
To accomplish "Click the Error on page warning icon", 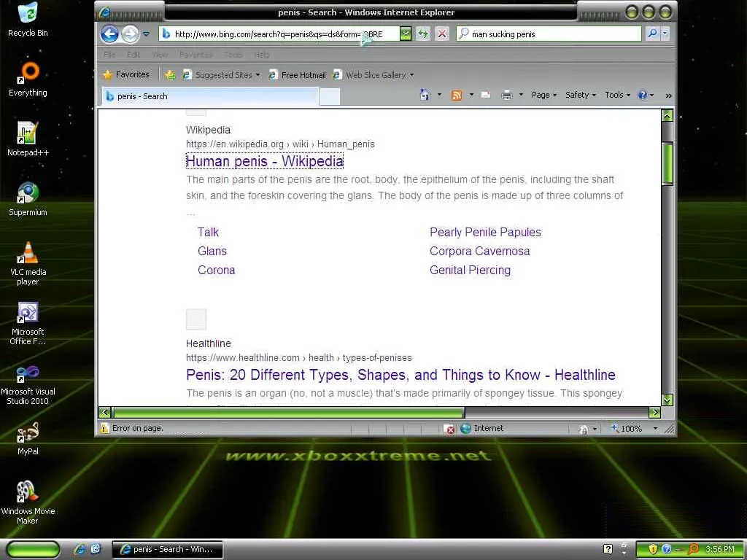I will coord(104,428).
